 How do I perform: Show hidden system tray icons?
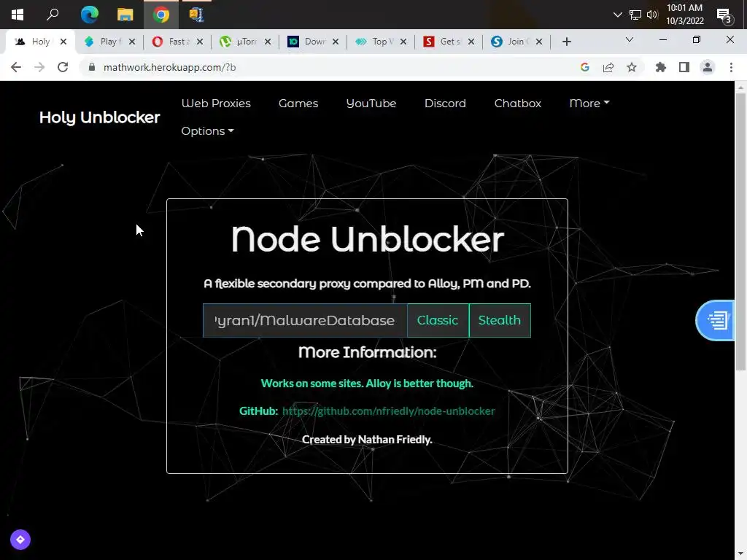(617, 15)
